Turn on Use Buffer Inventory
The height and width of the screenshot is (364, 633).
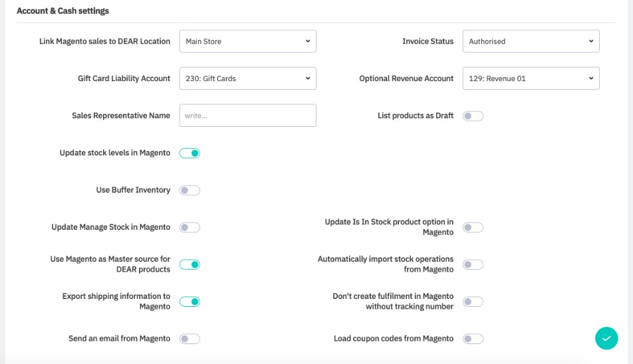(190, 191)
